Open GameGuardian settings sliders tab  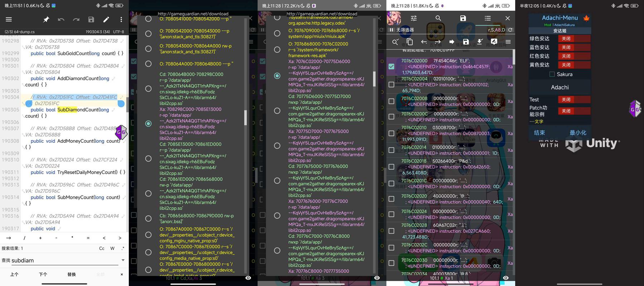coord(414,18)
